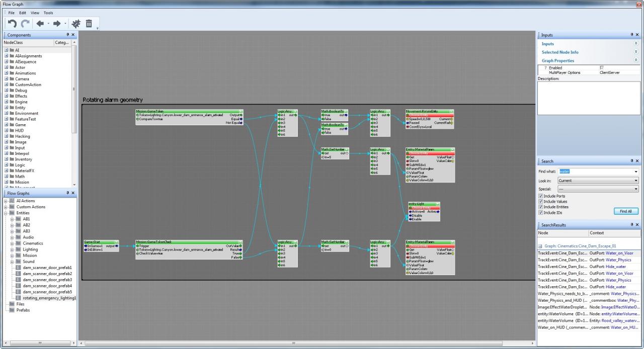
Task: Select the Water_Physics_needs_to_b... search result
Action: click(589, 293)
